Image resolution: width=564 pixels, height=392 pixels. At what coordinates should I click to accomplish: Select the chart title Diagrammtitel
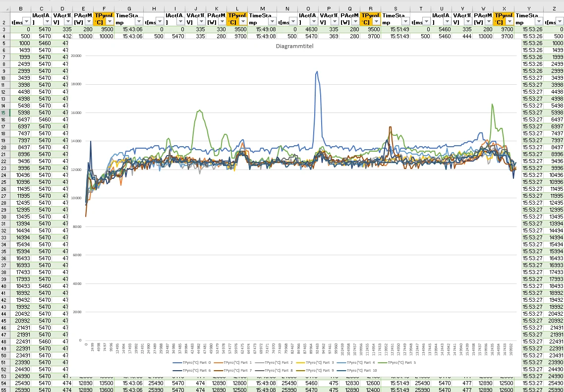pos(295,46)
